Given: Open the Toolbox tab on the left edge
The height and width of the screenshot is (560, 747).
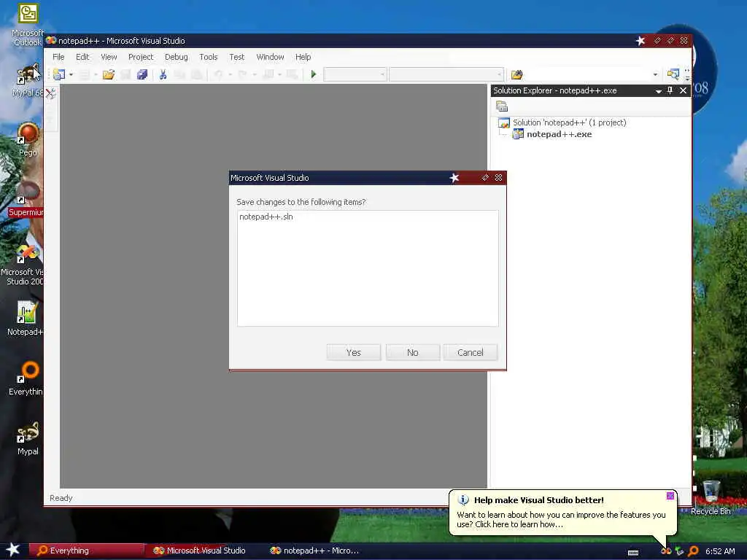Looking at the screenshot, I should click(x=51, y=93).
